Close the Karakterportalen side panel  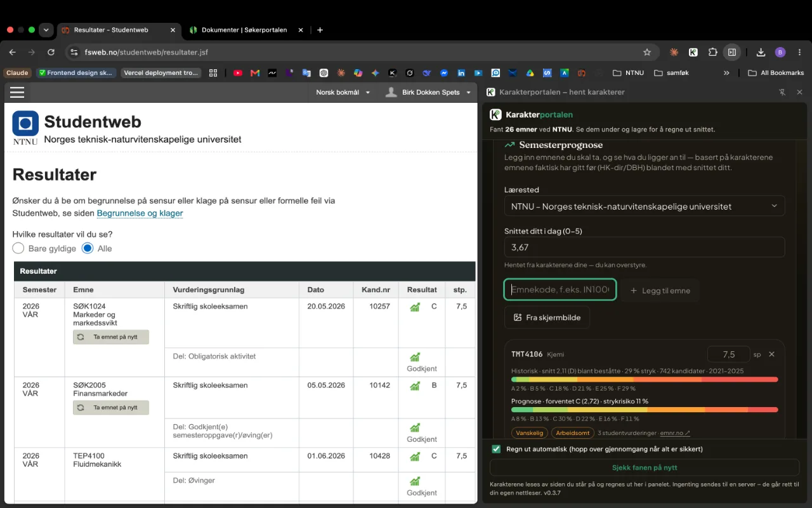pos(799,92)
